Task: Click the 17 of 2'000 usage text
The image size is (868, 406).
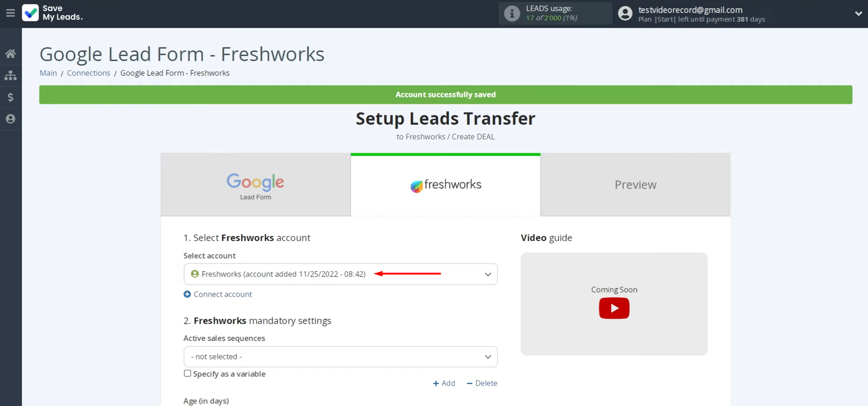Action: (551, 18)
